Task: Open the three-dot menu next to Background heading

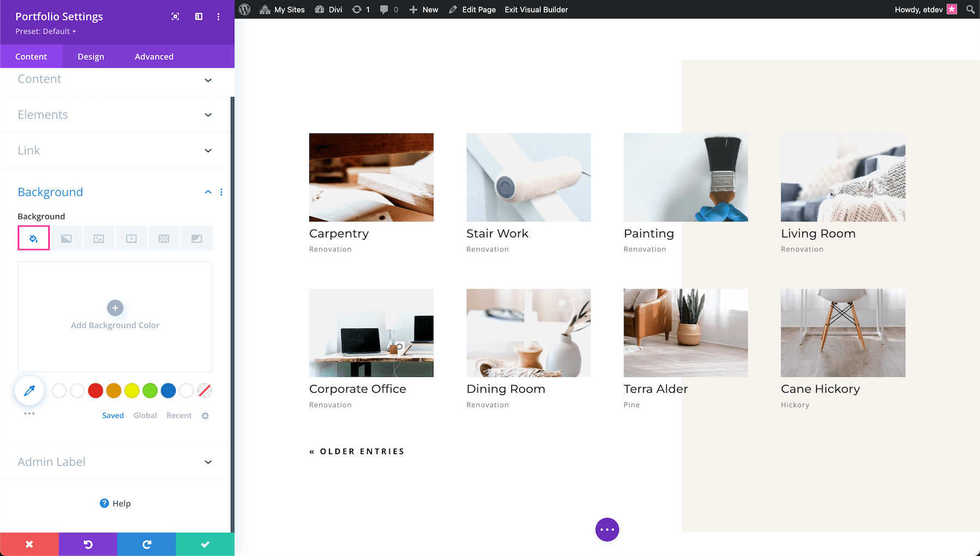Action: 221,192
